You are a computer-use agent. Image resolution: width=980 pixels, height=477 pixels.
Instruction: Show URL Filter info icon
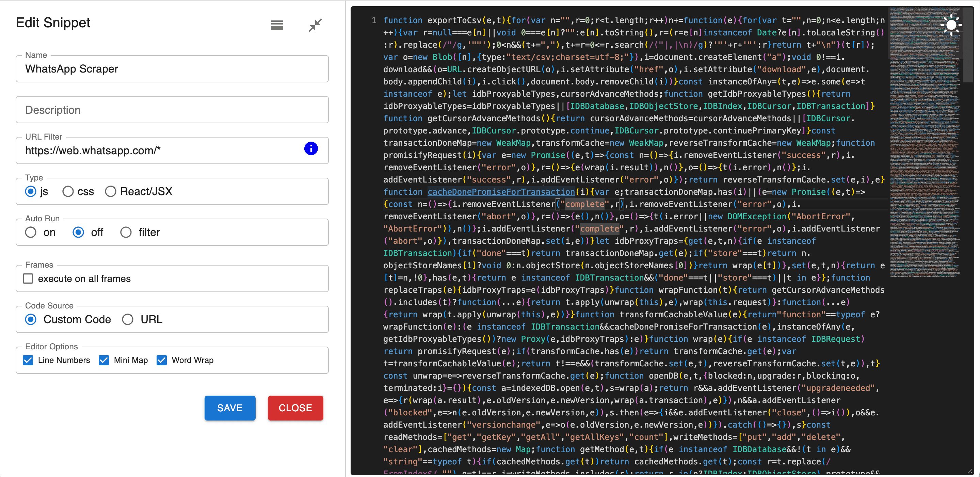point(311,148)
